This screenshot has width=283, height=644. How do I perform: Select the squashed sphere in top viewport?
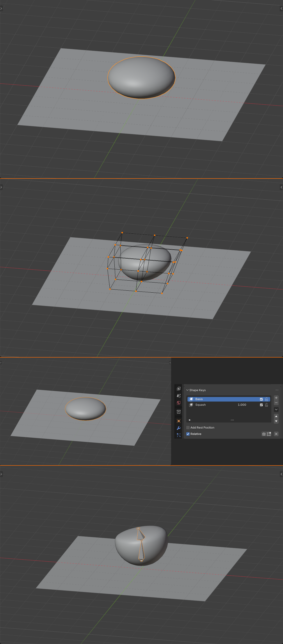(x=141, y=77)
